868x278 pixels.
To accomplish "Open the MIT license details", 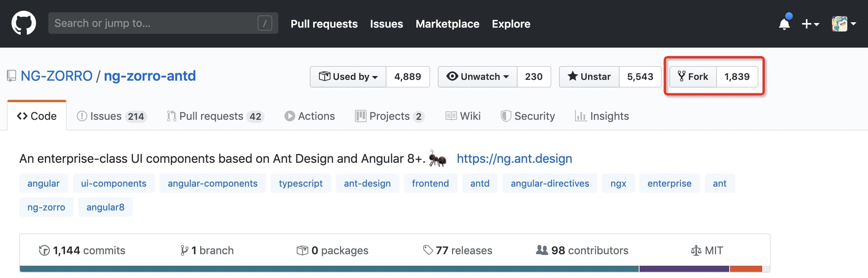I will coord(707,250).
